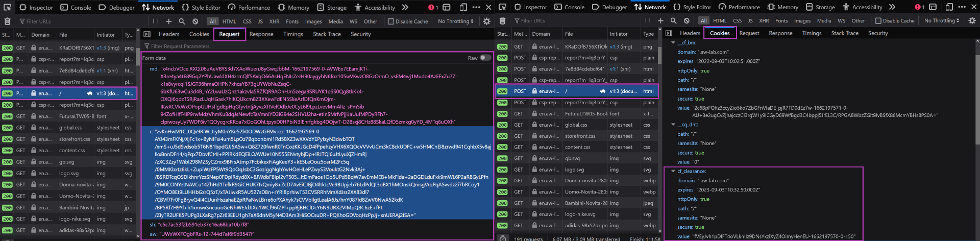Show more tools chevron in the right toolbar
The height and width of the screenshot is (241, 980).
pos(892,7)
